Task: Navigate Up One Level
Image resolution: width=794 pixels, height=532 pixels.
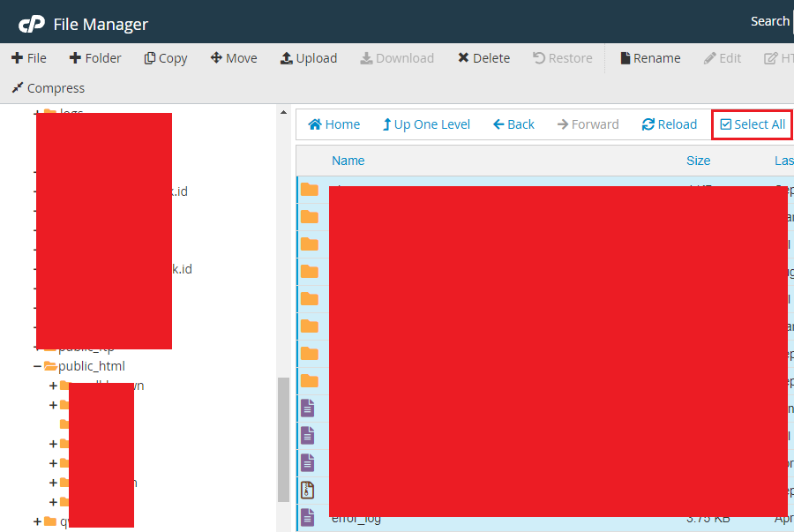Action: click(425, 124)
